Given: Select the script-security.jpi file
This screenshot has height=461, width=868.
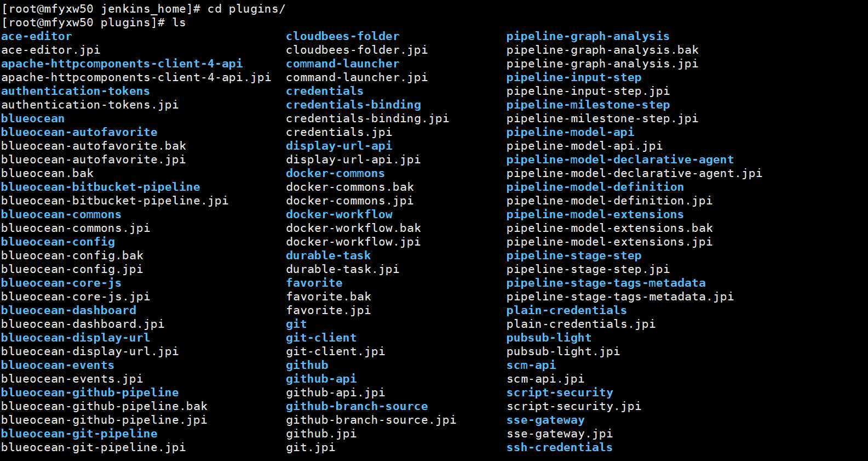Looking at the screenshot, I should point(573,406).
